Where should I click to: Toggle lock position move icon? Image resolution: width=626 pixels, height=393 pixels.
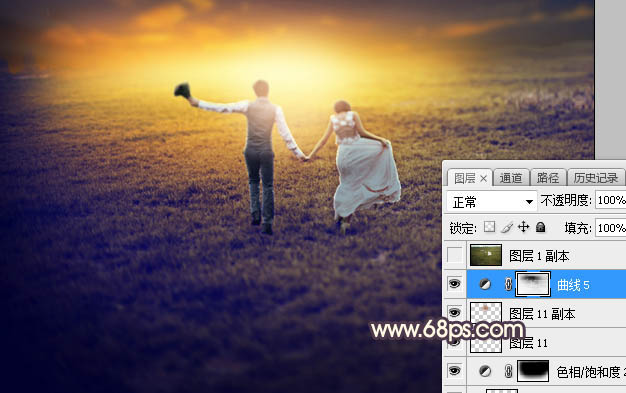point(523,227)
